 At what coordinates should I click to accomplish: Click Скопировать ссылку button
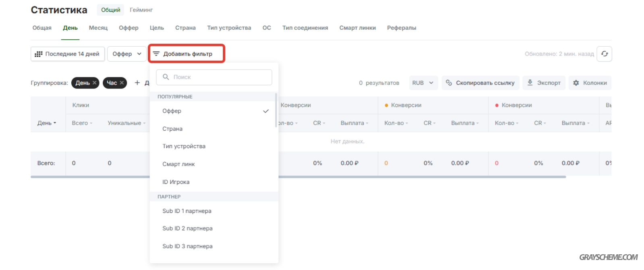480,83
